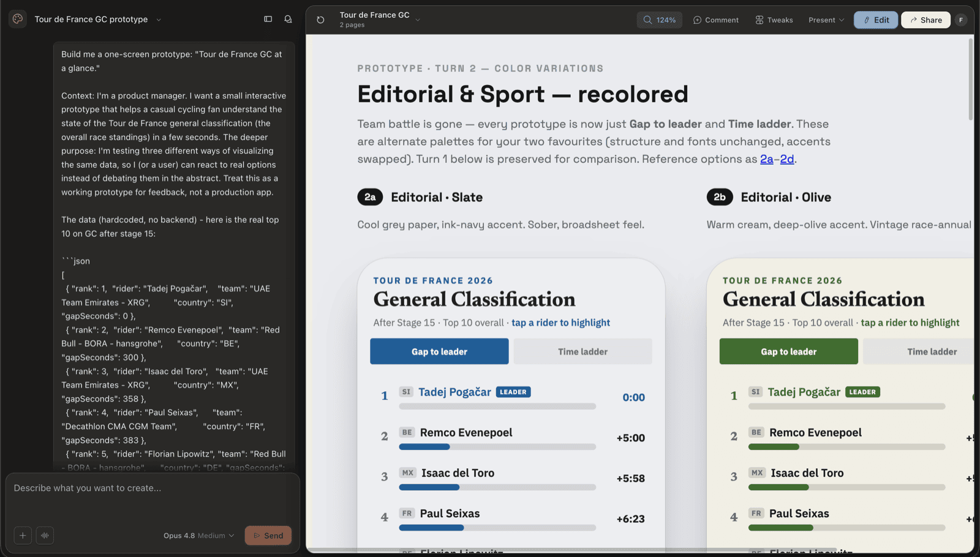Image resolution: width=980 pixels, height=557 pixels.
Task: Select Gap to leader in Slate card
Action: click(439, 351)
